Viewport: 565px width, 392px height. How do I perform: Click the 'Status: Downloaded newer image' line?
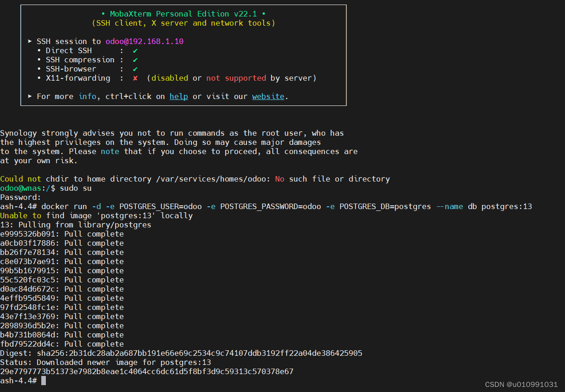pyautogui.click(x=105, y=362)
